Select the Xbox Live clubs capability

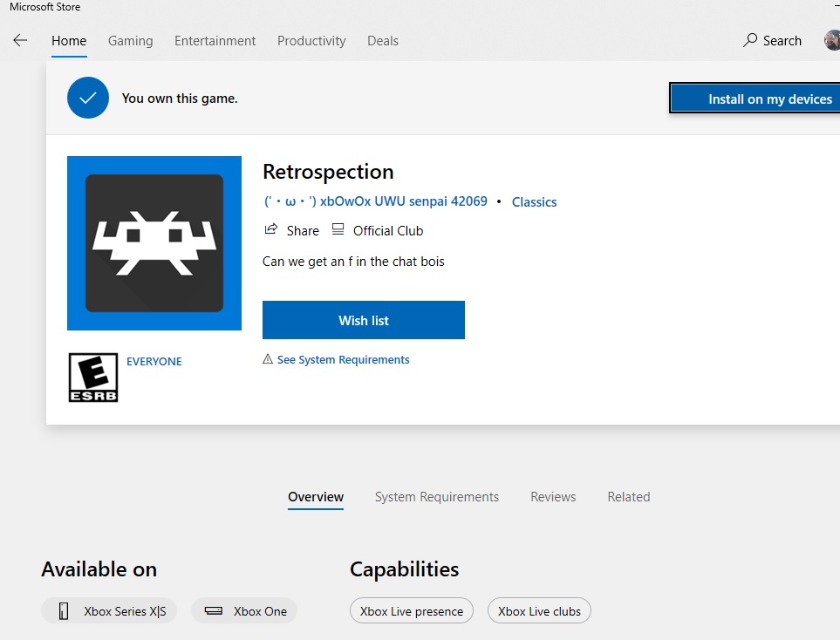539,611
